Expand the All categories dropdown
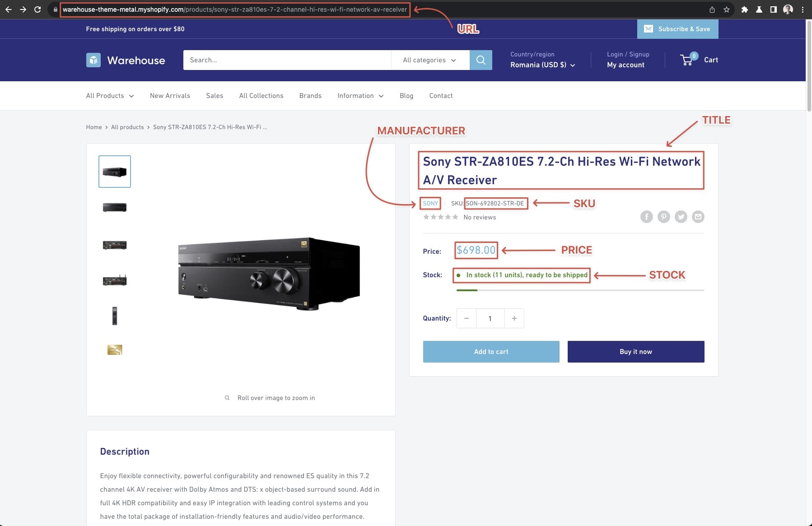812x526 pixels. [429, 60]
